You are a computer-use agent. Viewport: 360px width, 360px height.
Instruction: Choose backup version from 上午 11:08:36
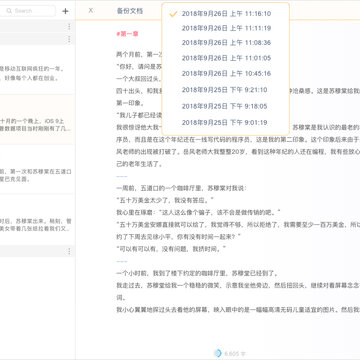226,43
